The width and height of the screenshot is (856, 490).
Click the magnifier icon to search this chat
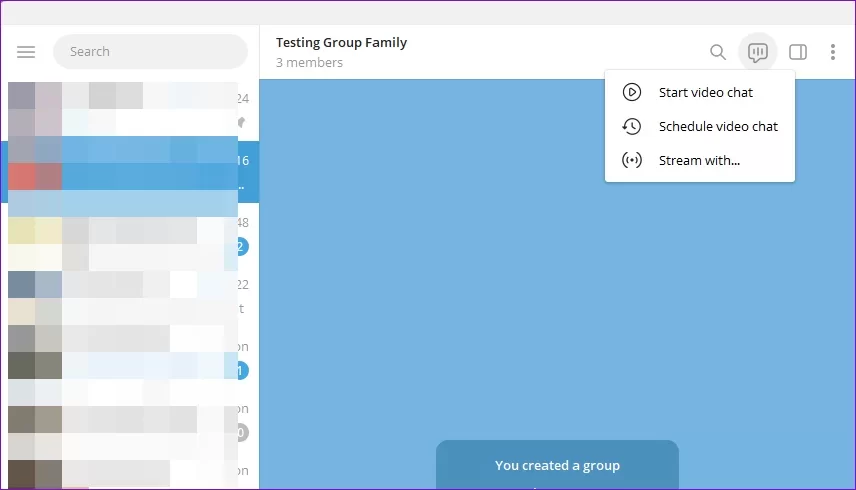[717, 52]
